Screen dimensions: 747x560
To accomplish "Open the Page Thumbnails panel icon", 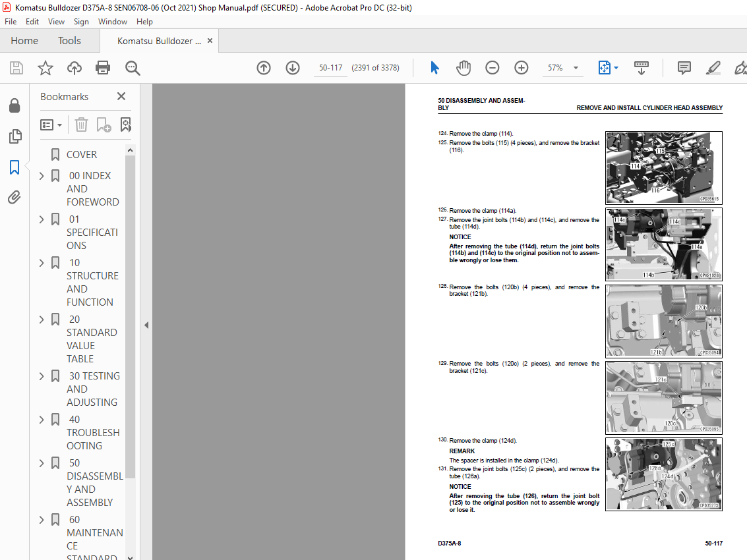I will click(15, 136).
